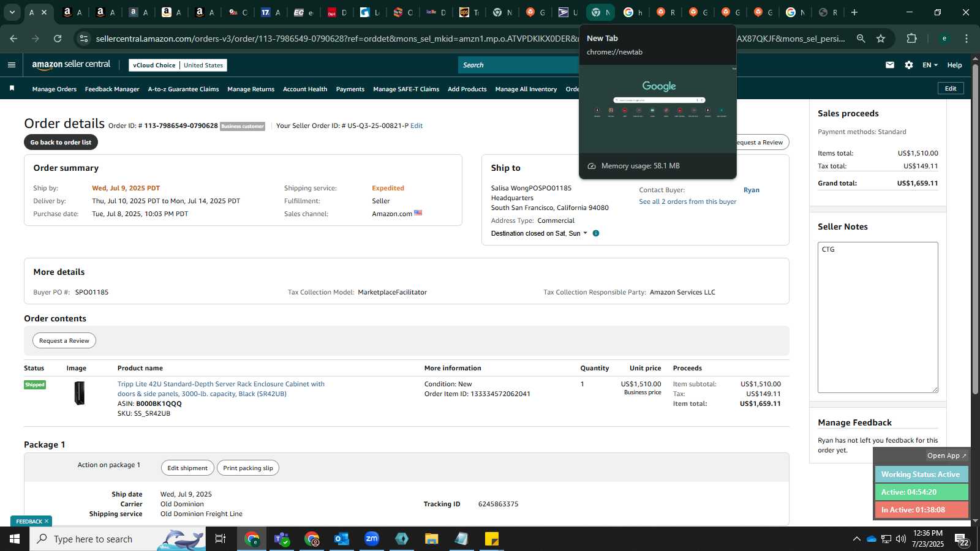Open A-to-z Guarantee Claims
The height and width of the screenshot is (551, 980).
coord(183,89)
